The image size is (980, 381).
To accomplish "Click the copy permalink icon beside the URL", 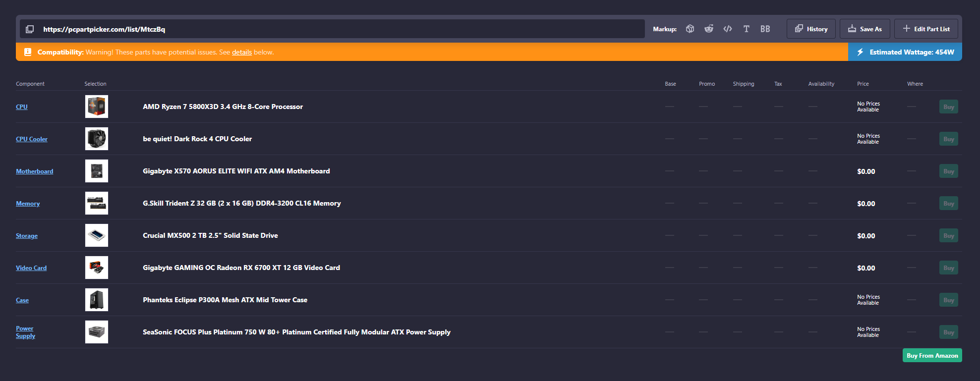I will click(30, 29).
